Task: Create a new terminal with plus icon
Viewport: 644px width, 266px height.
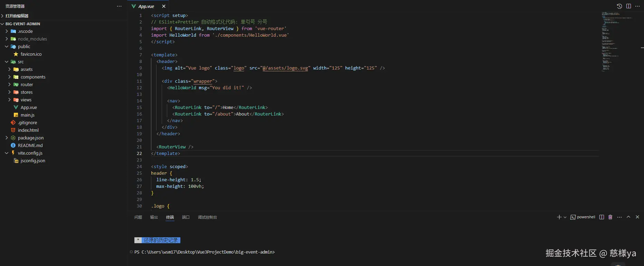Action: pyautogui.click(x=559, y=217)
